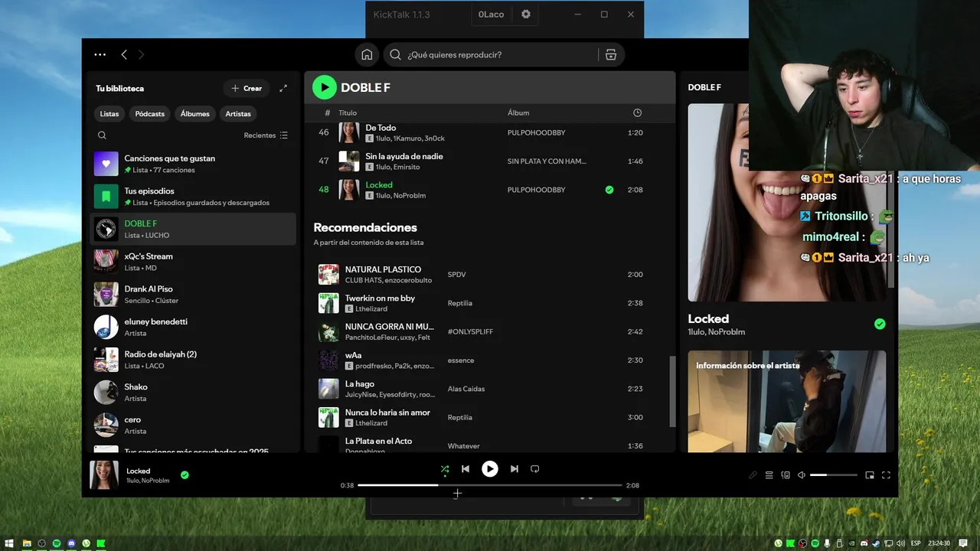
Task: Open Radio de elaiyah (2) playlist
Action: pos(193,360)
